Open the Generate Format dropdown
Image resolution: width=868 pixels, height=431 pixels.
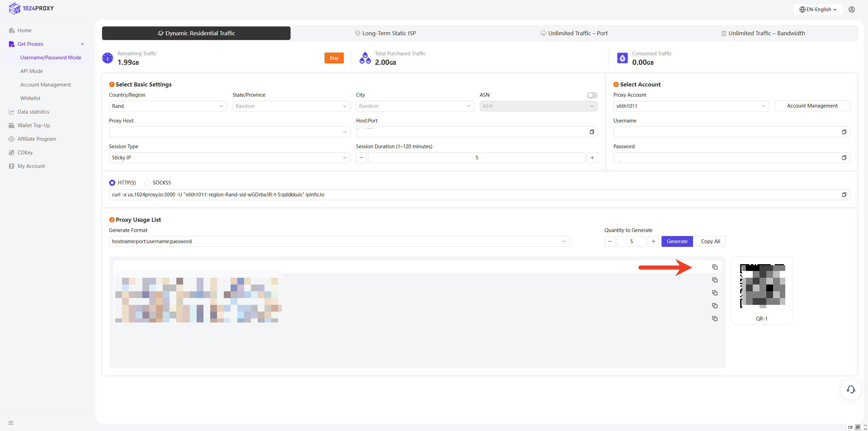pyautogui.click(x=339, y=241)
